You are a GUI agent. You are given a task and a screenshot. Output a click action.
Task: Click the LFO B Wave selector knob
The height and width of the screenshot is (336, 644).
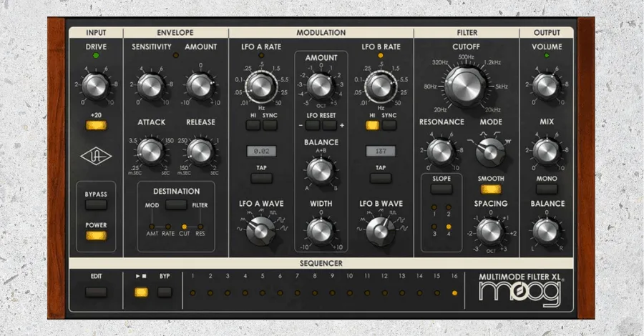381,232
